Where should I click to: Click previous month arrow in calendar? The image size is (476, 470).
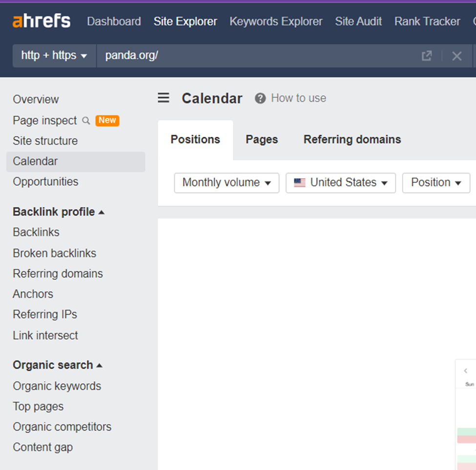[465, 371]
